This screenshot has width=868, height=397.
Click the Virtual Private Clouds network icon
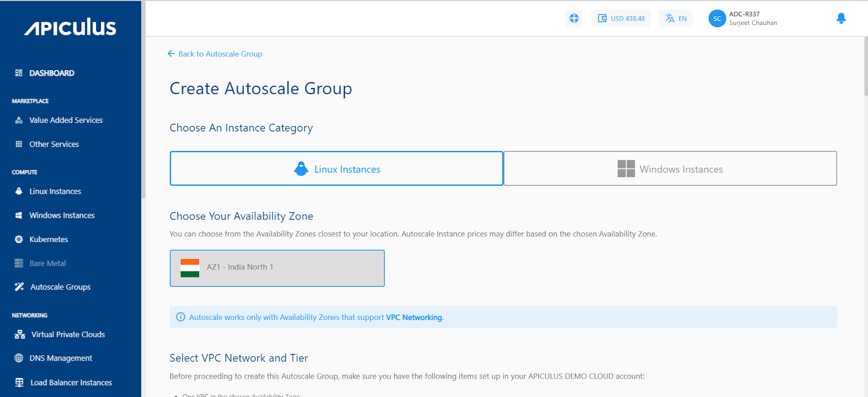pos(20,335)
